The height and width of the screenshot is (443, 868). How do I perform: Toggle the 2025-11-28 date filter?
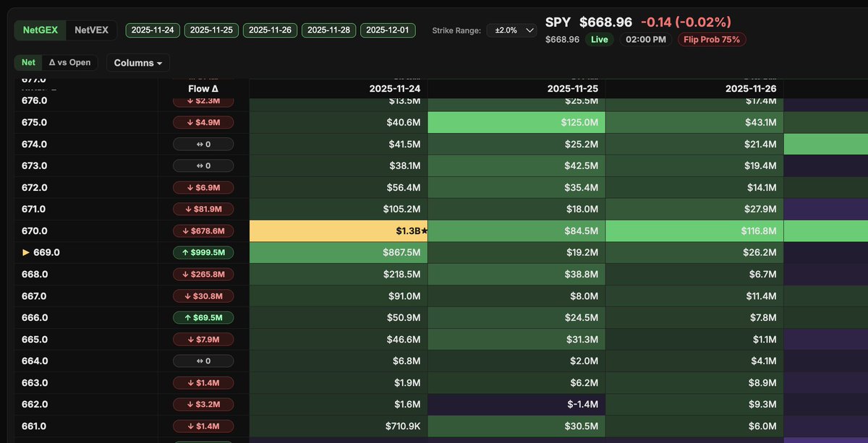click(x=328, y=30)
